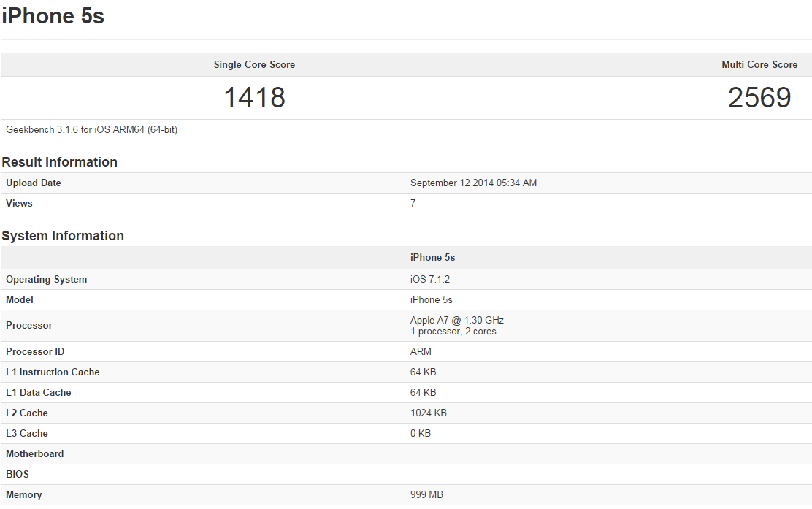Click the Geekbench 3.1.6 for iOS ARM64 text
Viewport: 812px width, 509px height.
(x=92, y=130)
